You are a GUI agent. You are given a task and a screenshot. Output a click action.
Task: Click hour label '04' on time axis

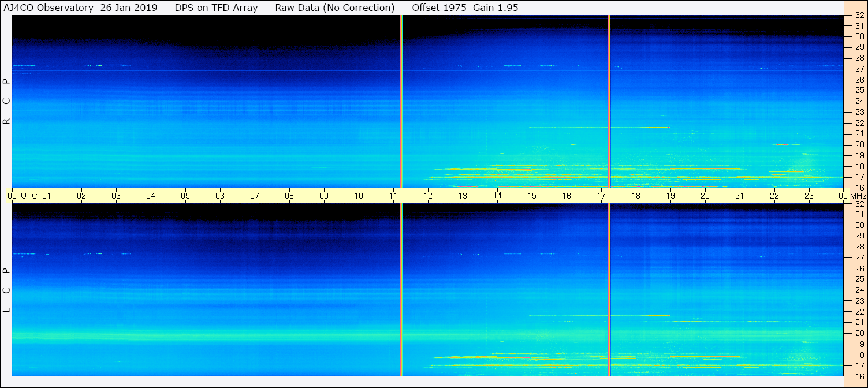click(151, 196)
